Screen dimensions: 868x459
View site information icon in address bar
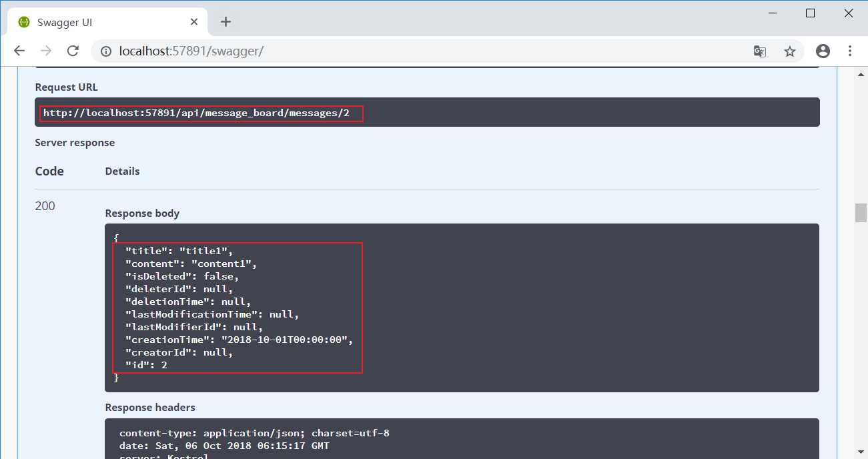click(x=106, y=51)
